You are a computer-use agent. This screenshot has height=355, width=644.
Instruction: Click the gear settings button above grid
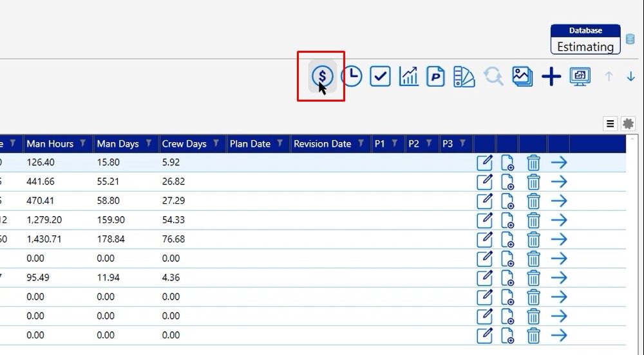pyautogui.click(x=628, y=123)
